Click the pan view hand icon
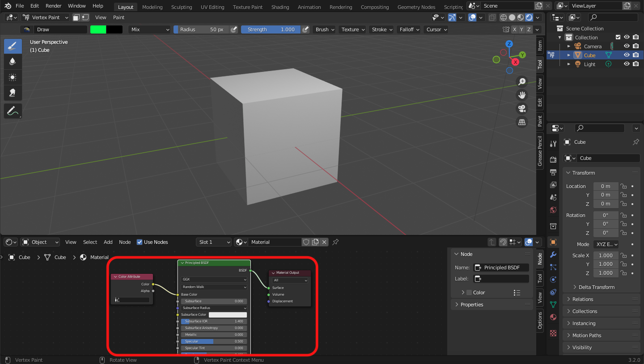Viewport: 644px width, 364px height. point(521,95)
